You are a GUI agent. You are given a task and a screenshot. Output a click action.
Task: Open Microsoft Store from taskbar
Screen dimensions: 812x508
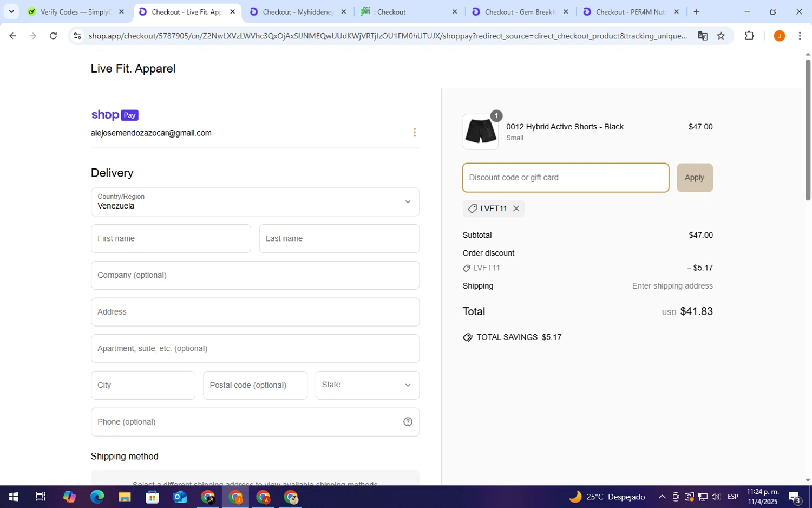click(x=152, y=497)
